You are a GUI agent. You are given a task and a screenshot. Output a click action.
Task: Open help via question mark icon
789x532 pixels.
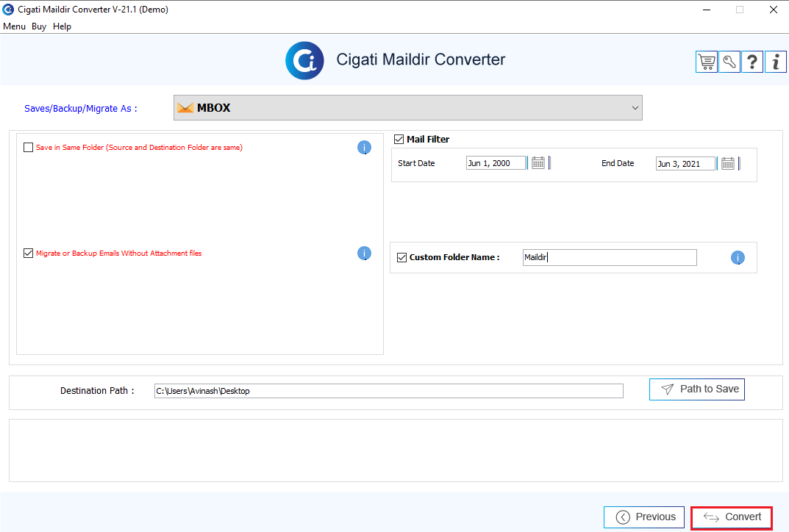(x=752, y=62)
